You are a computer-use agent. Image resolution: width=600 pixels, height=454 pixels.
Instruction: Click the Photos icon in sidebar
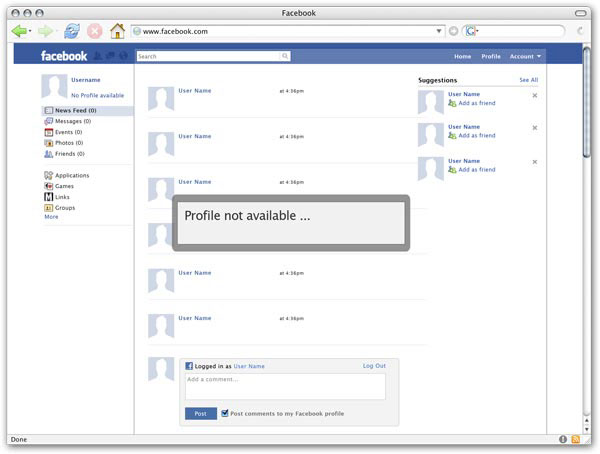(49, 143)
